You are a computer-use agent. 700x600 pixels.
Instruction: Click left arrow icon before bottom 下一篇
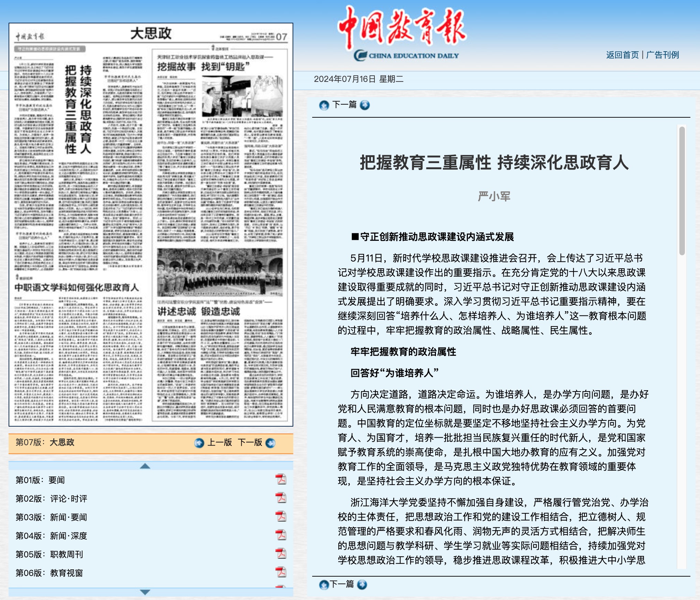point(324,585)
